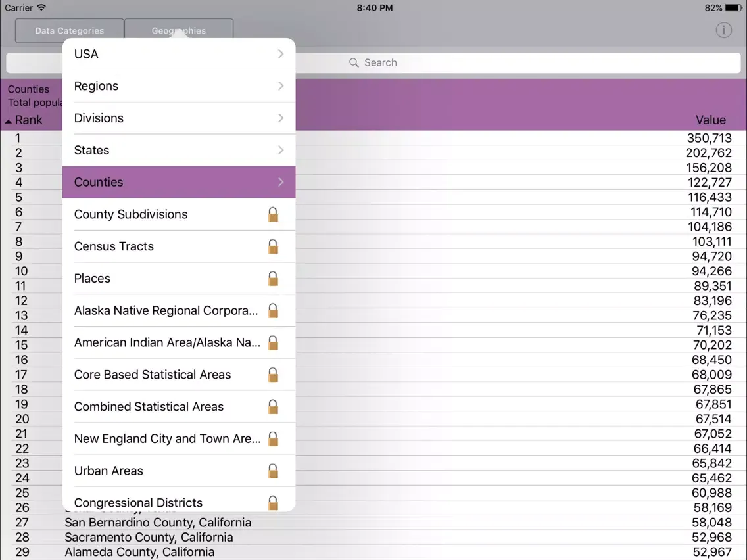Sort by the Rank column header
Screen dimensions: 747x560
26,120
